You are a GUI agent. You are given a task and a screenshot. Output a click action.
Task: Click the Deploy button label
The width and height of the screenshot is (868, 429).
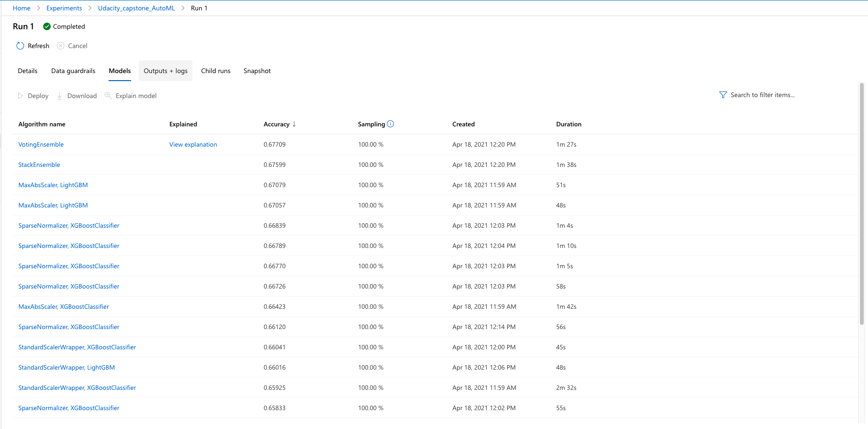[x=38, y=96]
